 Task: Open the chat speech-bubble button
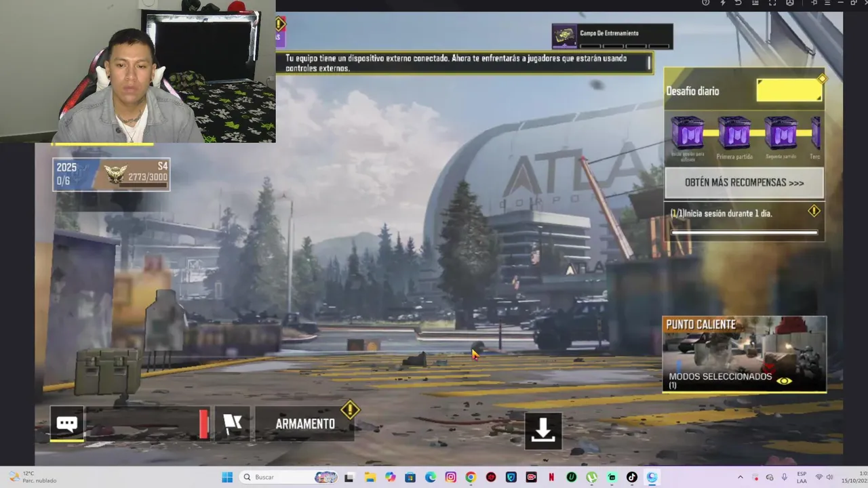[x=66, y=424]
